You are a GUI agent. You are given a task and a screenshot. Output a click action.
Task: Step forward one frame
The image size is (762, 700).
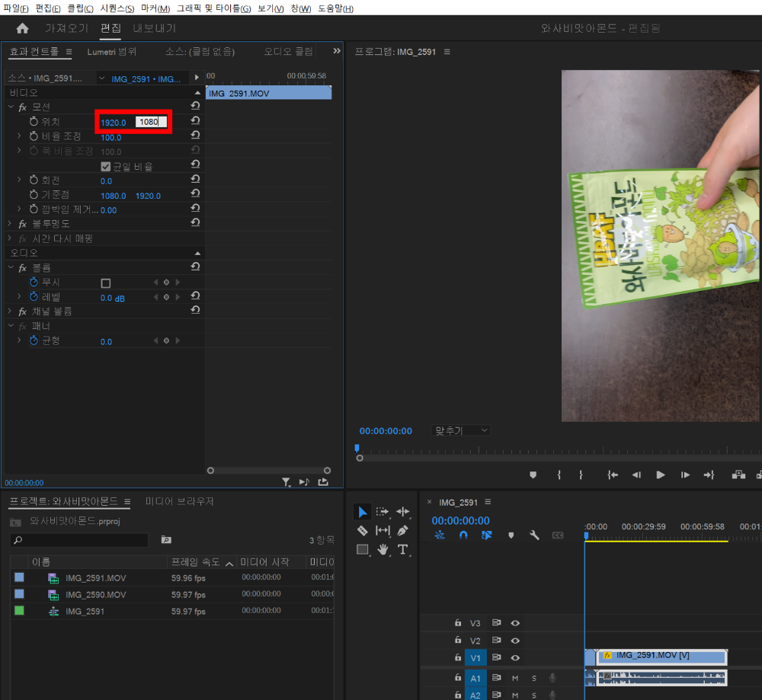coord(685,475)
